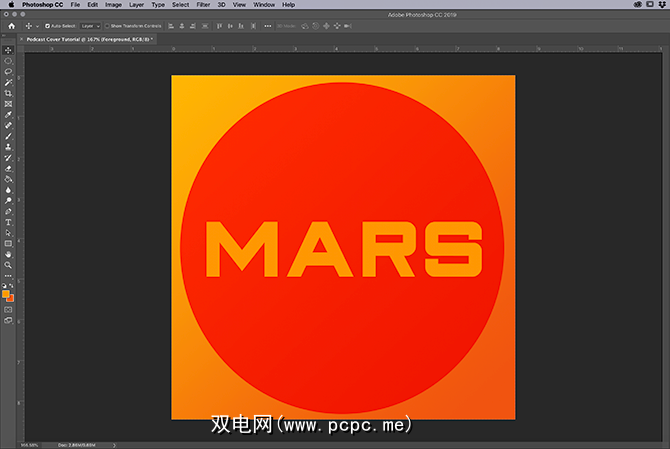
Task: Select the Elliptical Marquee tool
Action: [x=8, y=61]
